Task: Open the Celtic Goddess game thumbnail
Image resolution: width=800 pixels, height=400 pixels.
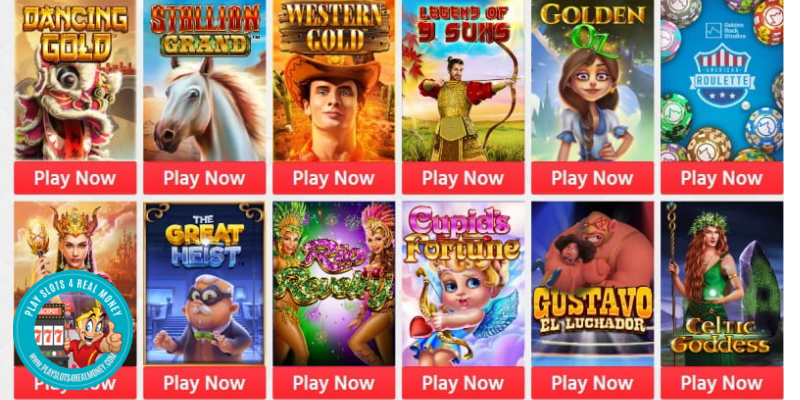Action: 722,284
